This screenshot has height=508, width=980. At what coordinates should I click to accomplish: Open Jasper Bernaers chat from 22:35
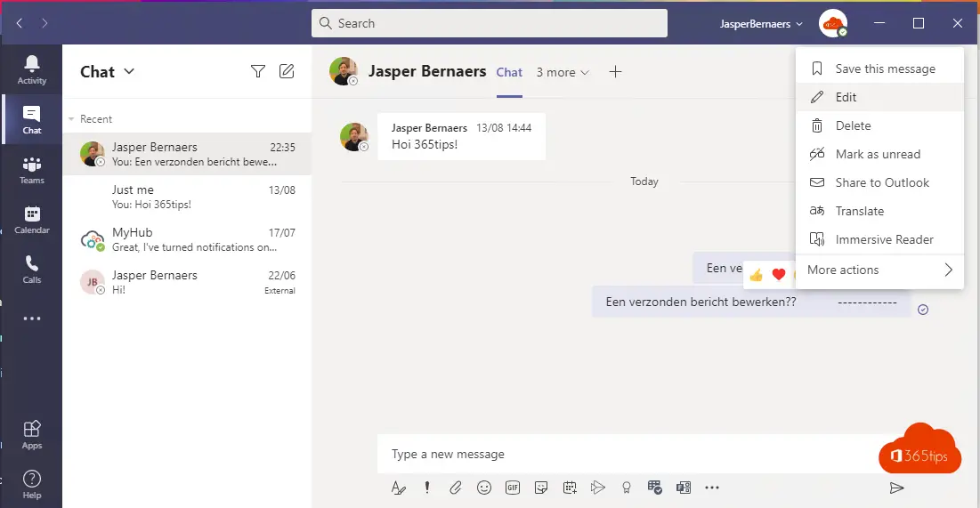click(188, 154)
